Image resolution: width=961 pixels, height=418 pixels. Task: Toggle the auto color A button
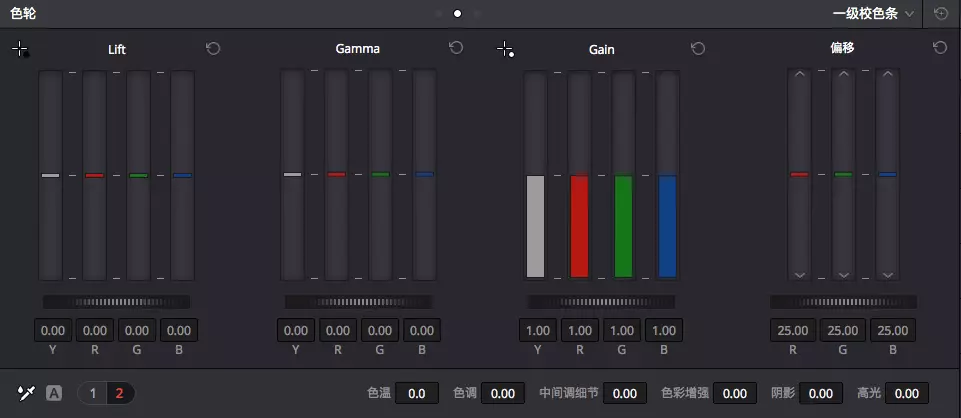pos(54,393)
